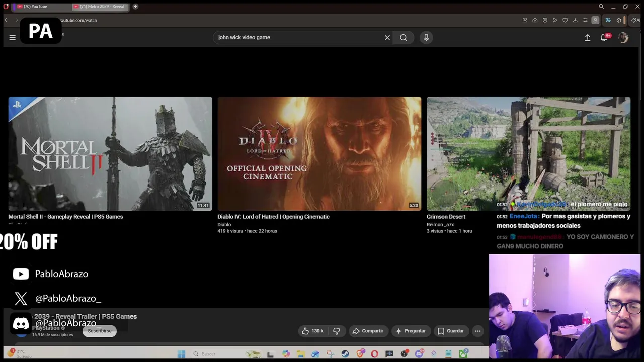Switch to the Metro 2039 - Reveal tab
The image size is (644, 362).
[101, 7]
